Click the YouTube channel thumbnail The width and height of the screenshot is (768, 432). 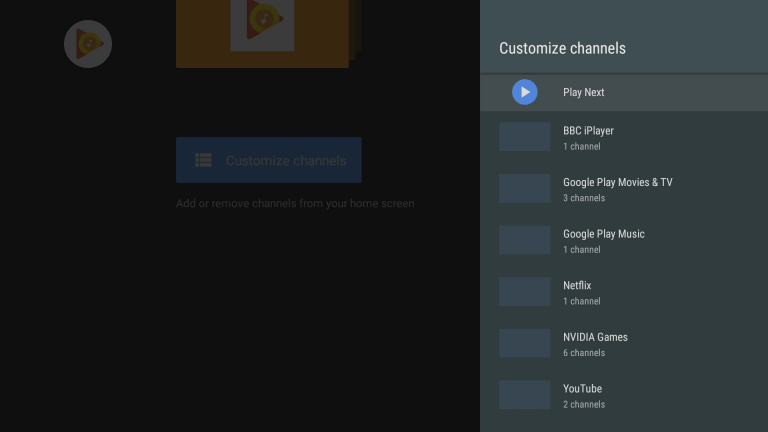(x=524, y=395)
